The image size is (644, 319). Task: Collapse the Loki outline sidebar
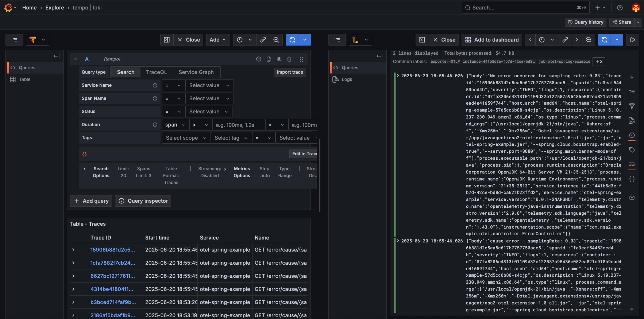(x=379, y=56)
